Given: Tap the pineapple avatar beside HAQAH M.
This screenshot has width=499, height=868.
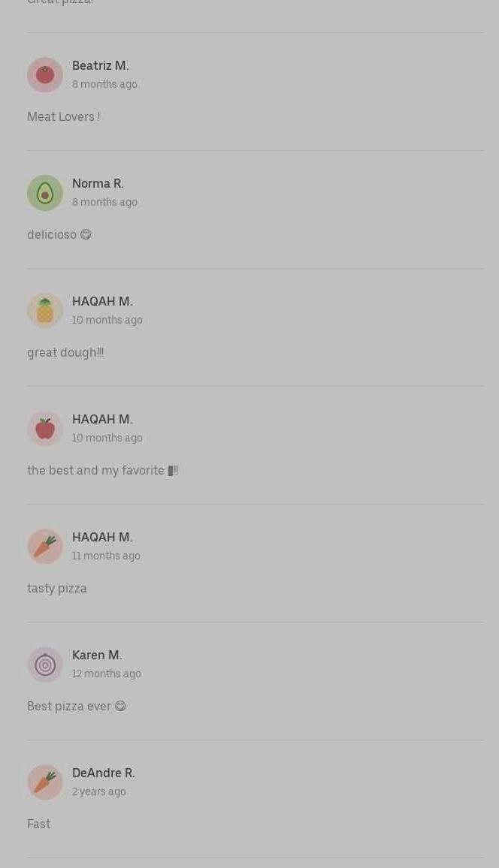Looking at the screenshot, I should coord(45,311).
